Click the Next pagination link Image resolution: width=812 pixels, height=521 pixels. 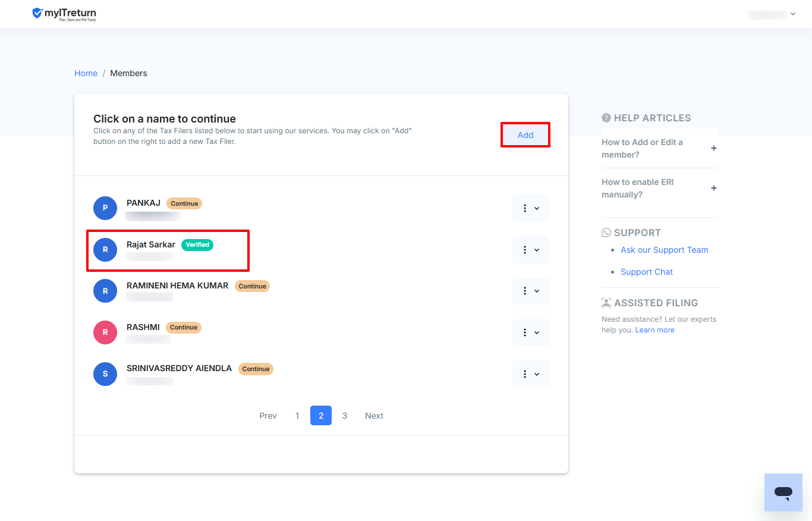pos(374,416)
